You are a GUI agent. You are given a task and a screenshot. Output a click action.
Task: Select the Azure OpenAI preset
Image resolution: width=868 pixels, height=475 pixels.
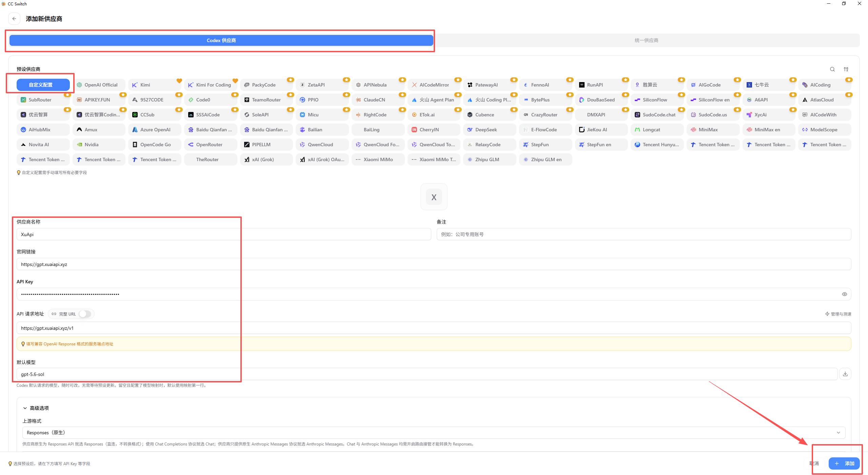pyautogui.click(x=155, y=130)
